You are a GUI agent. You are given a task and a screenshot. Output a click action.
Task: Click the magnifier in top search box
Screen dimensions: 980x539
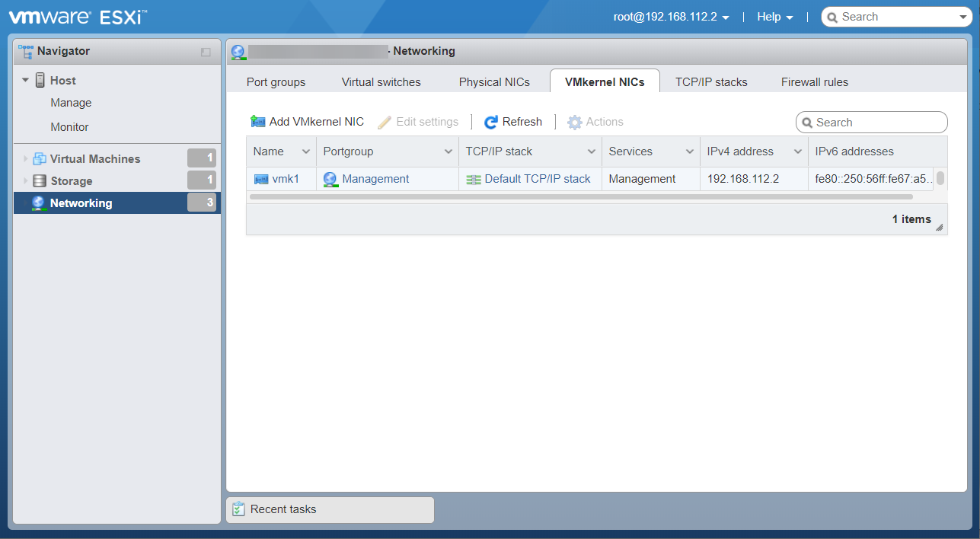[x=833, y=17]
